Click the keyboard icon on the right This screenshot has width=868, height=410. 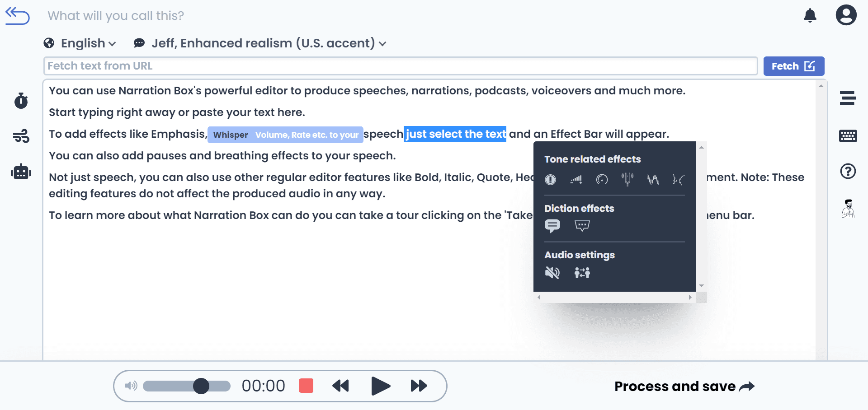[x=848, y=135]
